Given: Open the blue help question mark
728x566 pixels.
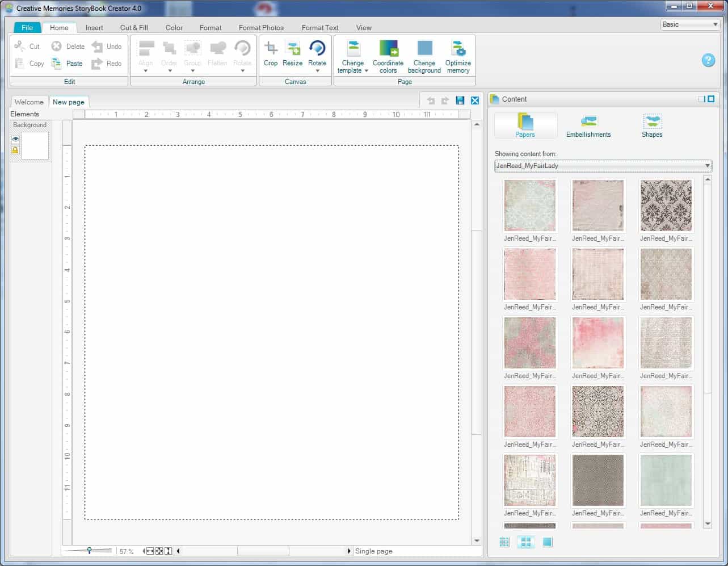Looking at the screenshot, I should 708,60.
